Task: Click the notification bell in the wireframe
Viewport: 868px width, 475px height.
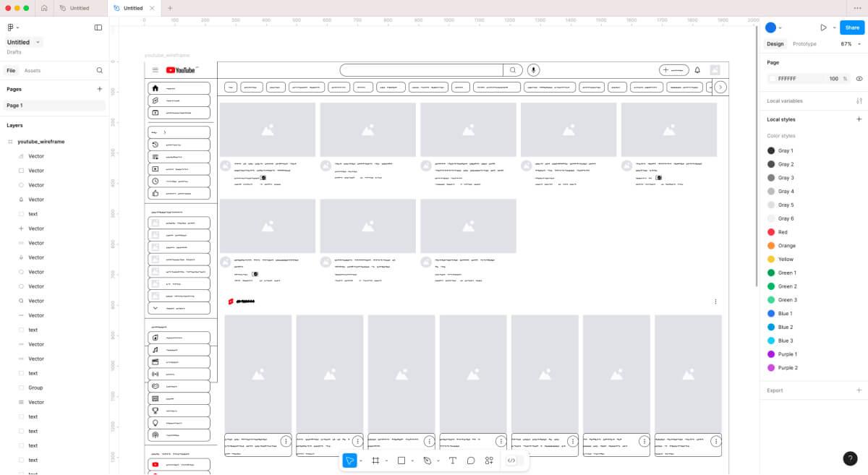Action: [x=697, y=70]
